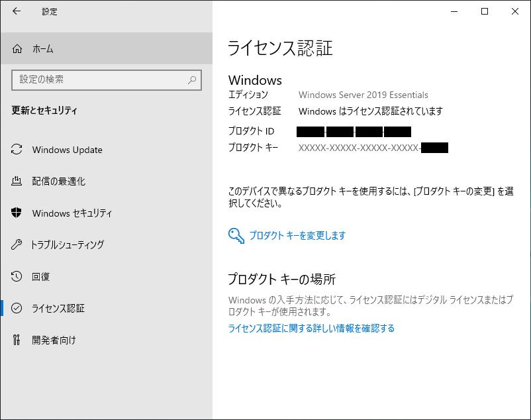The image size is (531, 420).
Task: Click the ライセンス認証 label above プロダクト ID
Action: click(255, 111)
